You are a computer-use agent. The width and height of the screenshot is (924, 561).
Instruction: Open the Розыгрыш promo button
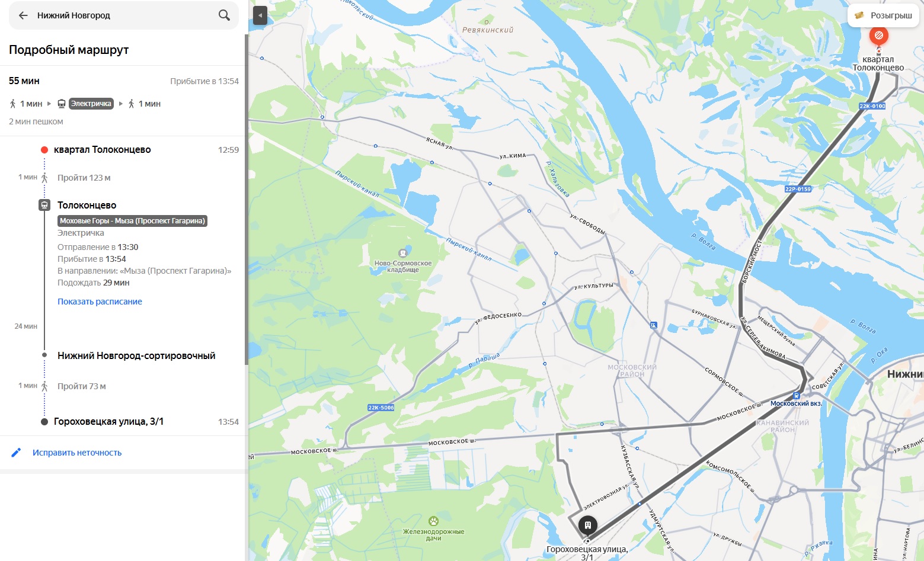[x=883, y=15]
